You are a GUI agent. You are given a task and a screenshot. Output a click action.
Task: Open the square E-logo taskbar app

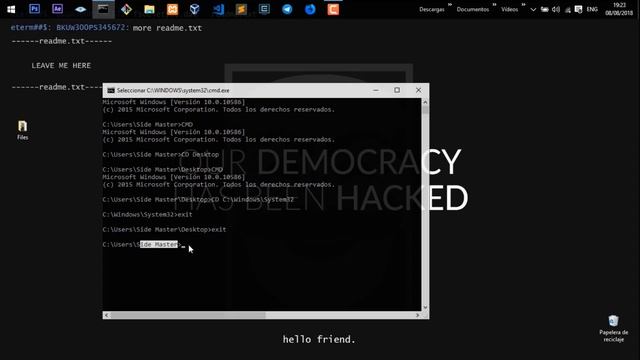click(264, 9)
